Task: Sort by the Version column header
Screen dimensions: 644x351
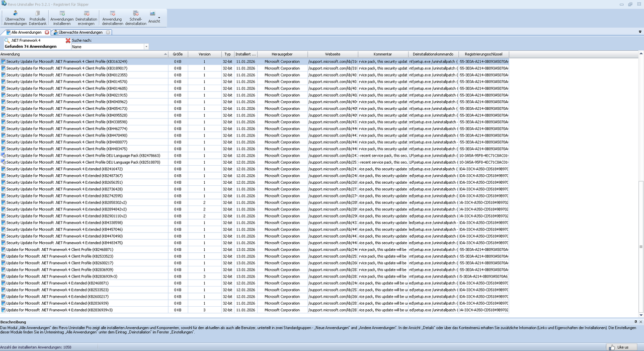Action: pos(205,54)
